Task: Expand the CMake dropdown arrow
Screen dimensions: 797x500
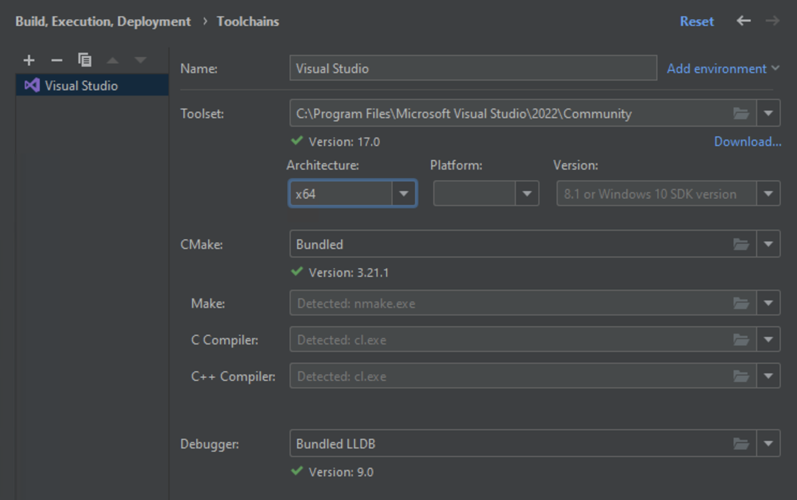Action: (768, 244)
